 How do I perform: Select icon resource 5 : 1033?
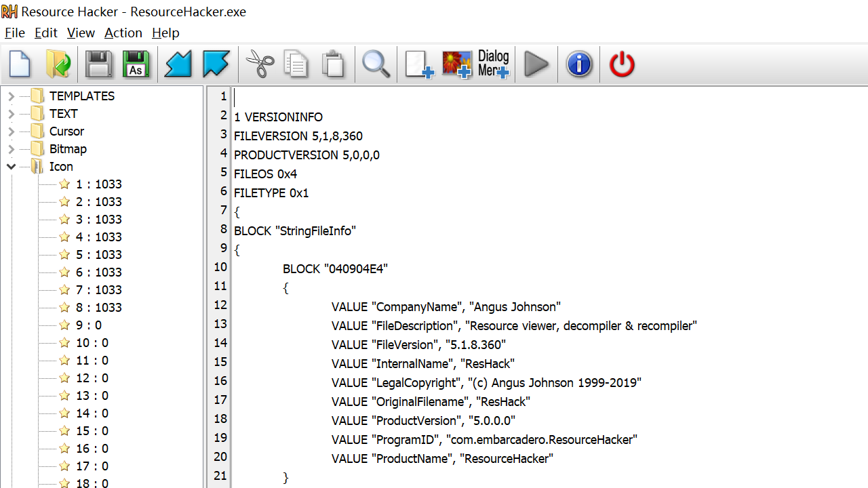pyautogui.click(x=98, y=255)
